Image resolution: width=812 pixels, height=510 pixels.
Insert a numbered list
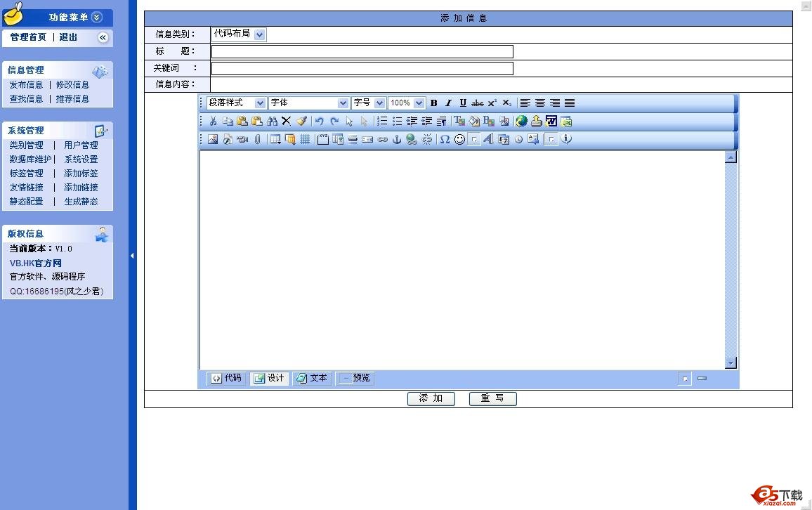pyautogui.click(x=382, y=121)
